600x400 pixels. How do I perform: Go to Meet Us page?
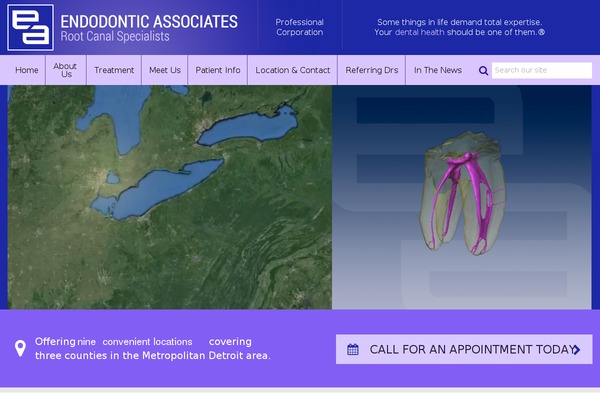pos(165,70)
